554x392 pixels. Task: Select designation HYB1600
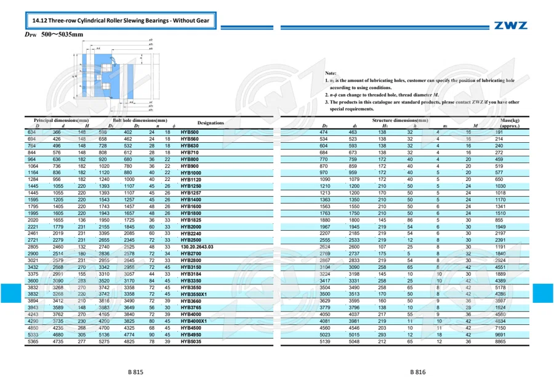point(191,207)
